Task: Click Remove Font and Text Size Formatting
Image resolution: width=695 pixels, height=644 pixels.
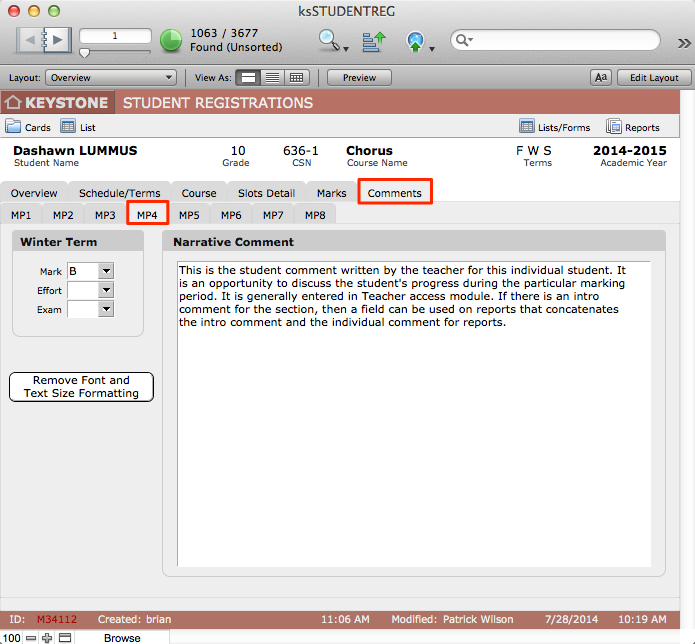Action: tap(81, 387)
